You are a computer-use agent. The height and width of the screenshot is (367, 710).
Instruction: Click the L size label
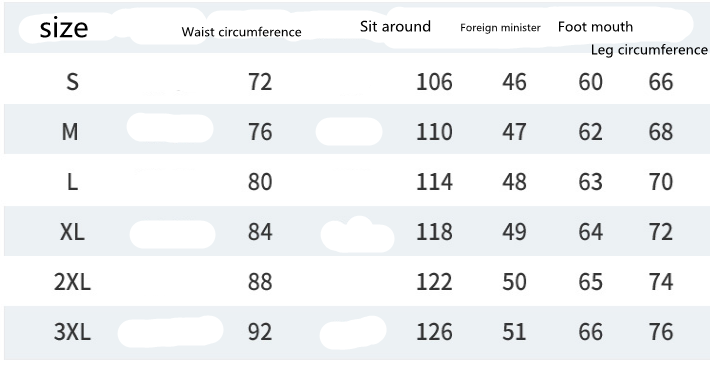(72, 182)
